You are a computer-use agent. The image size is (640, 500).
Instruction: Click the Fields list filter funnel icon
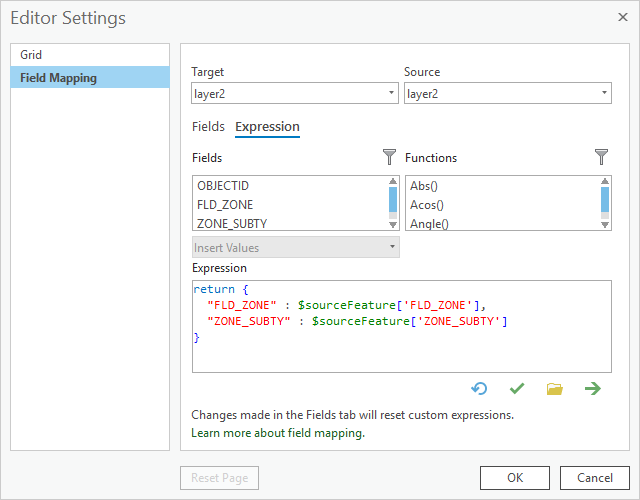point(389,157)
